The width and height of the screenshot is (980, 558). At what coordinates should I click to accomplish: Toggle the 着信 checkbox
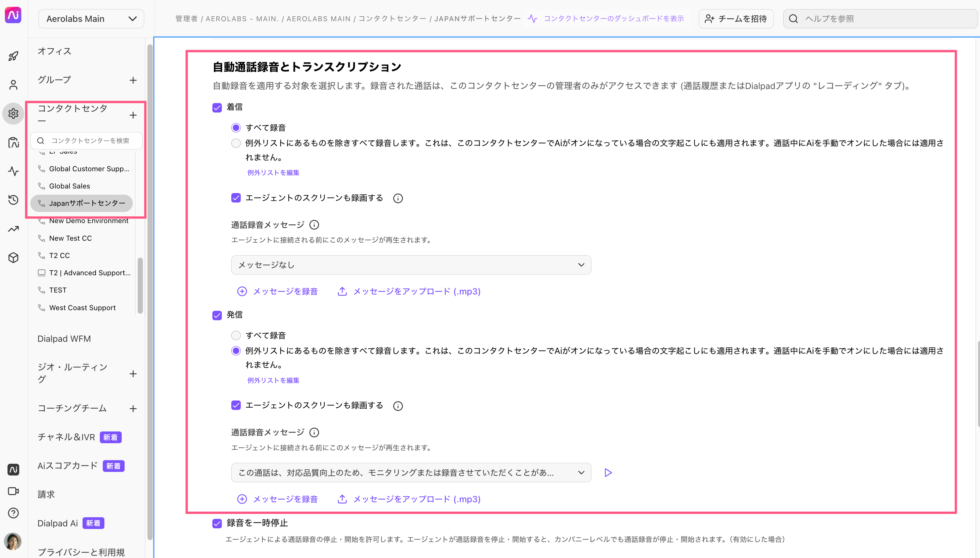(217, 108)
